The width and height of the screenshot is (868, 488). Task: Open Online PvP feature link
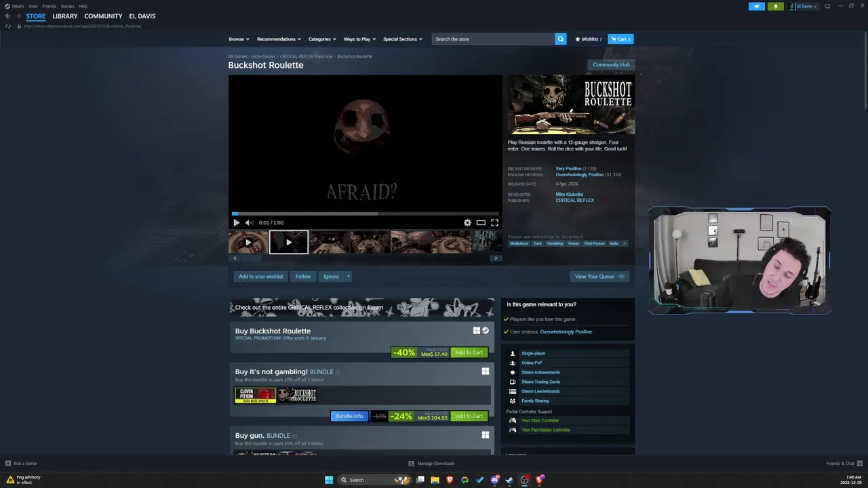click(x=532, y=363)
